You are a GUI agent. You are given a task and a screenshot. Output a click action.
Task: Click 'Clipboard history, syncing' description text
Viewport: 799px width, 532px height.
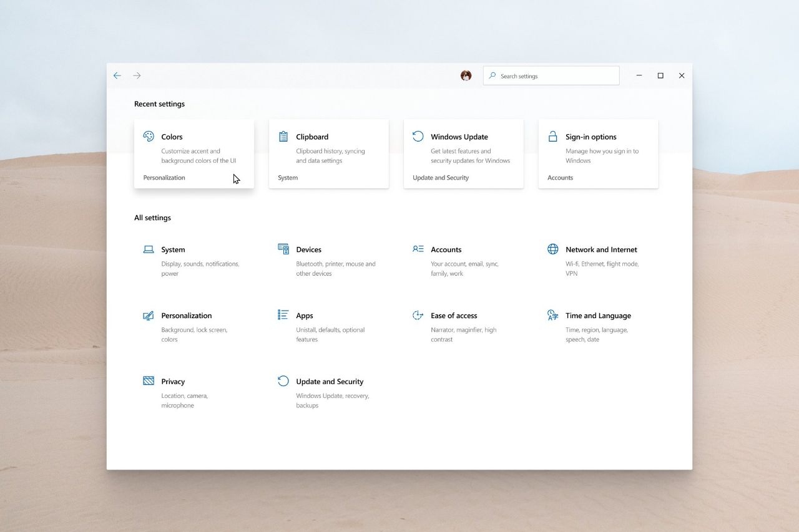click(331, 156)
